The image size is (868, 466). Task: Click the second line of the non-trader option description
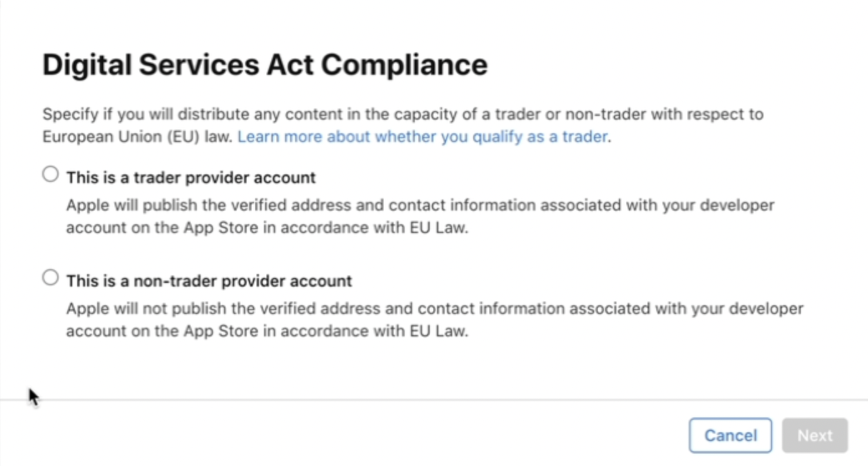coord(267,331)
